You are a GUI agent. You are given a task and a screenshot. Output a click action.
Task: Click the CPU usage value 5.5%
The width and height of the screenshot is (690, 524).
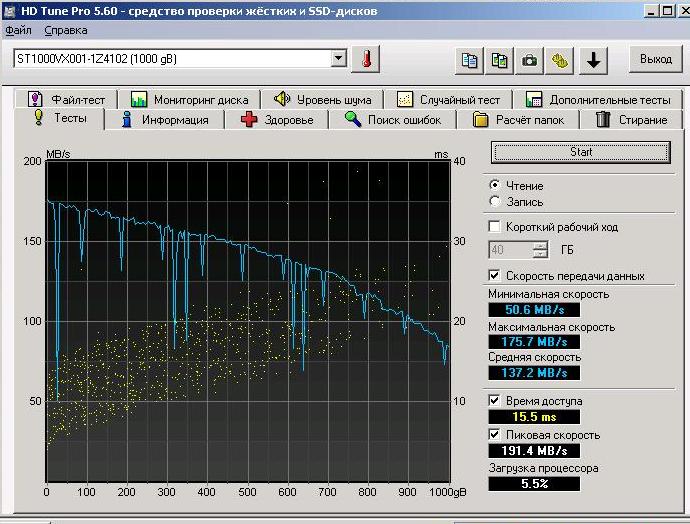[x=534, y=484]
